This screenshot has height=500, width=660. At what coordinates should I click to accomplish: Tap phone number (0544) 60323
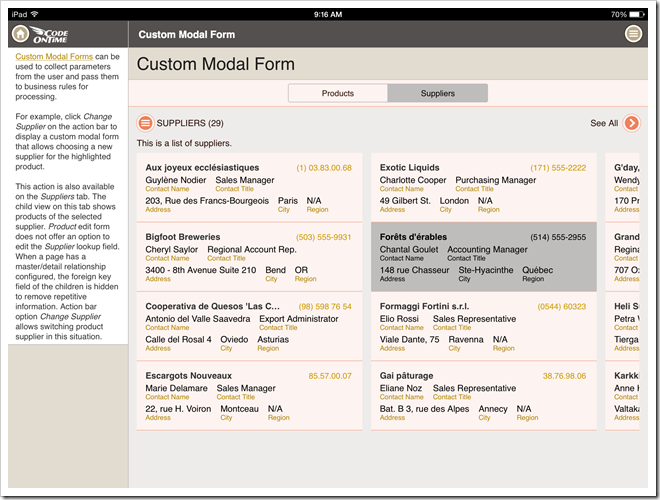coord(562,306)
